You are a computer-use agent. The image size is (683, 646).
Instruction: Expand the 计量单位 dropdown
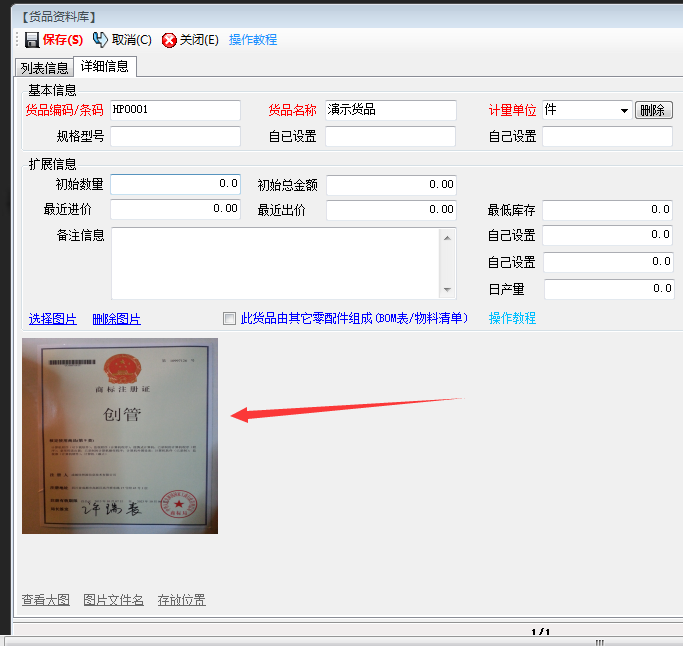click(x=624, y=110)
